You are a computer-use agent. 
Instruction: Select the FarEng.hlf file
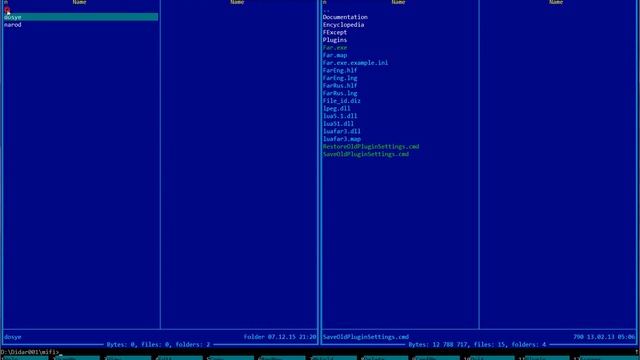tap(340, 70)
